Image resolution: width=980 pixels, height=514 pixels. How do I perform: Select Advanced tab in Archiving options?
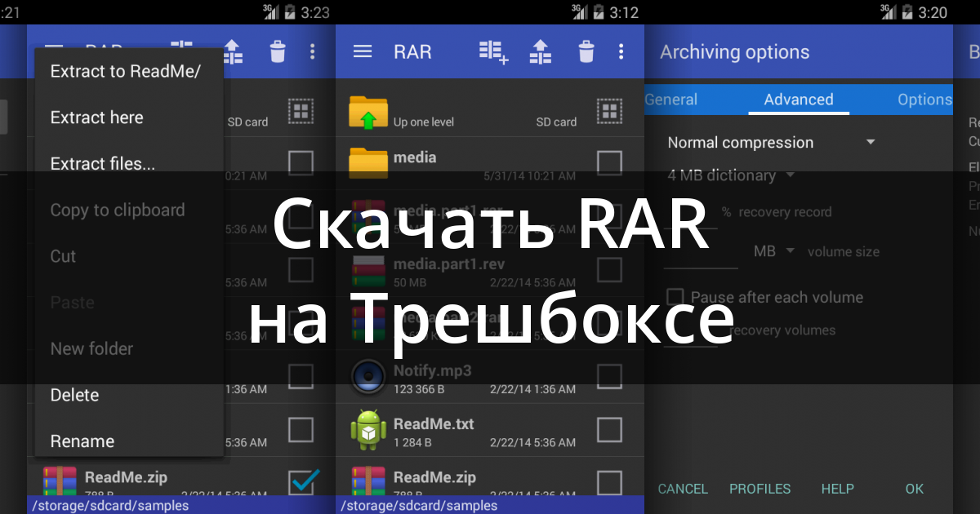799,100
